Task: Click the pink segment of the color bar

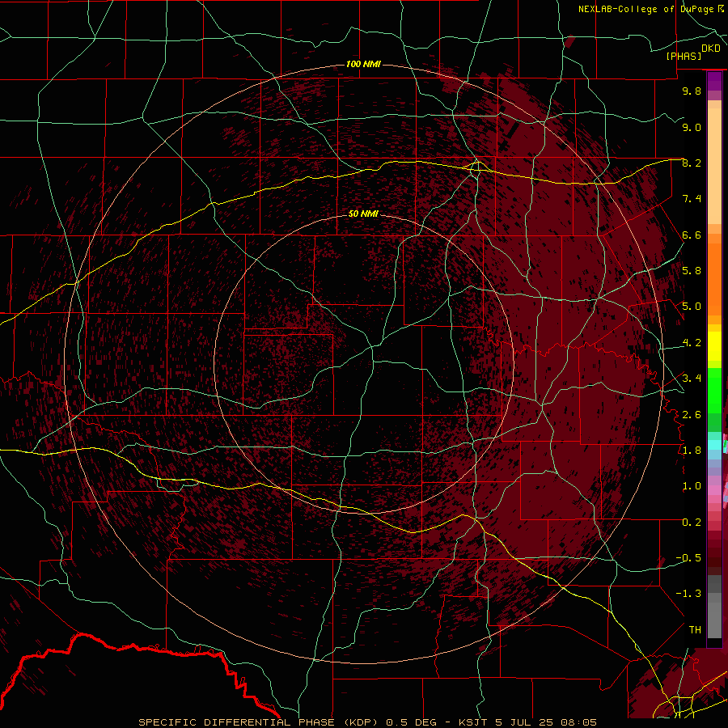Action: [714, 490]
